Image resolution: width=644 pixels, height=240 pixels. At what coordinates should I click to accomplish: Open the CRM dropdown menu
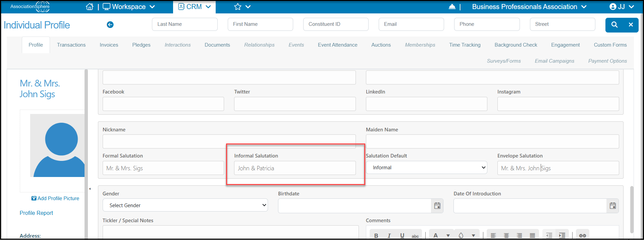click(x=195, y=7)
